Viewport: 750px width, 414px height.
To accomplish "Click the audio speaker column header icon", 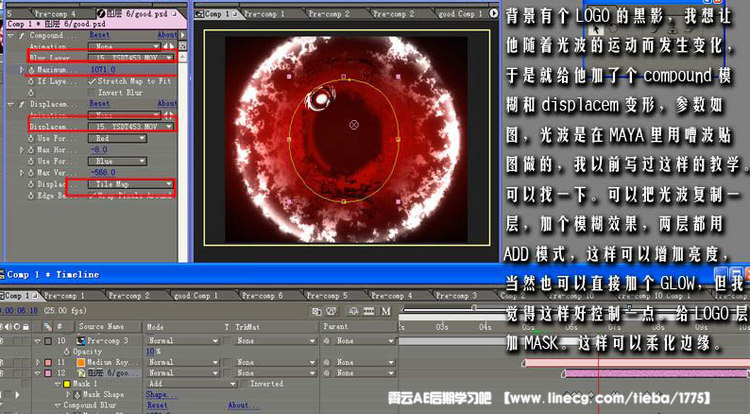I will 10,327.
